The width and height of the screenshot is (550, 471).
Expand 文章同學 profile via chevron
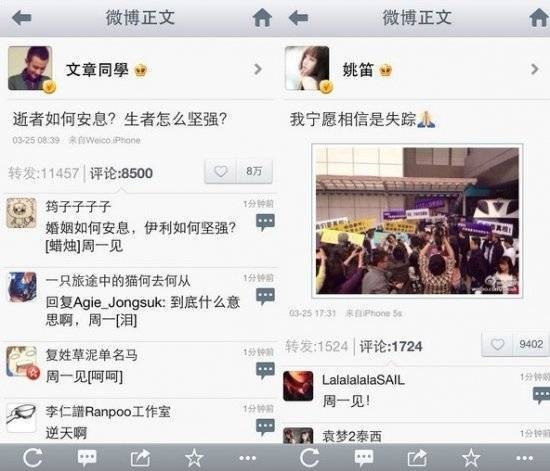[258, 69]
